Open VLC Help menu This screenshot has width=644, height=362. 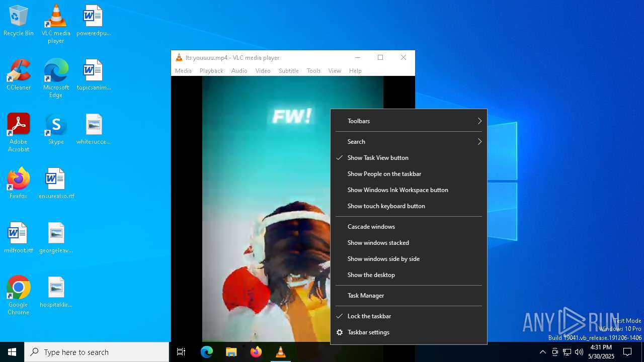(x=355, y=71)
